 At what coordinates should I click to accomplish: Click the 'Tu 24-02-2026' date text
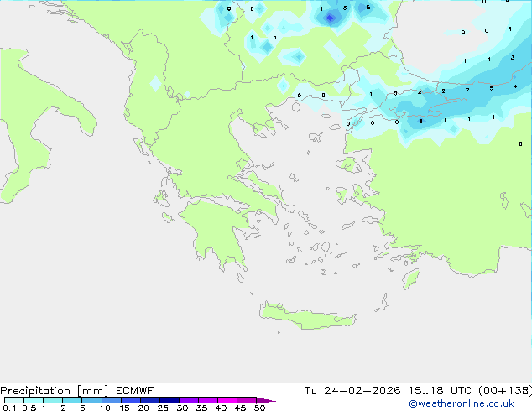(x=352, y=391)
